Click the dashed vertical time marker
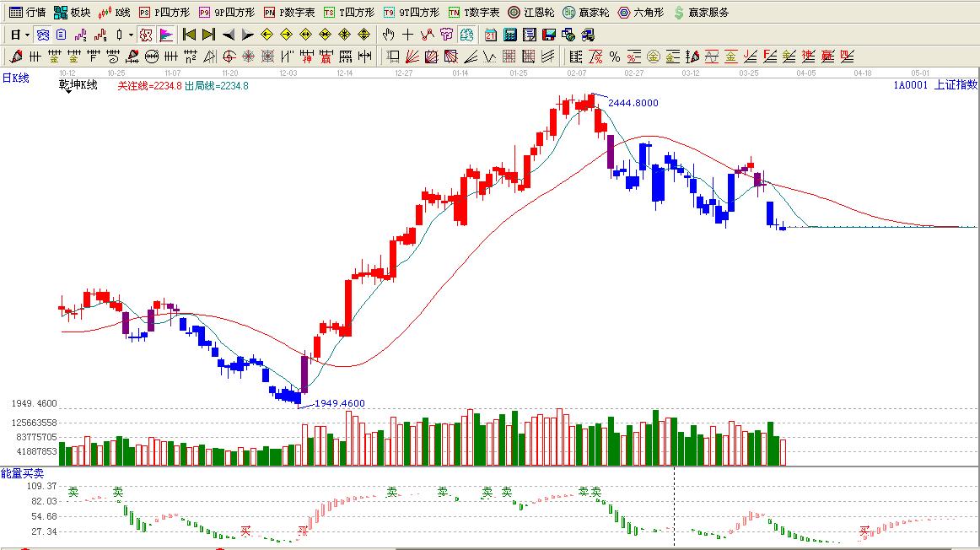 click(x=674, y=506)
